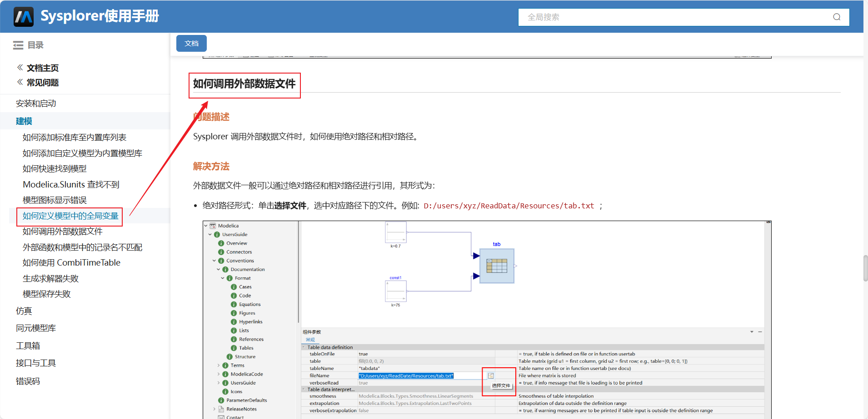This screenshot has height=419, width=868.
Task: Open the 仿真 section
Action: click(24, 311)
